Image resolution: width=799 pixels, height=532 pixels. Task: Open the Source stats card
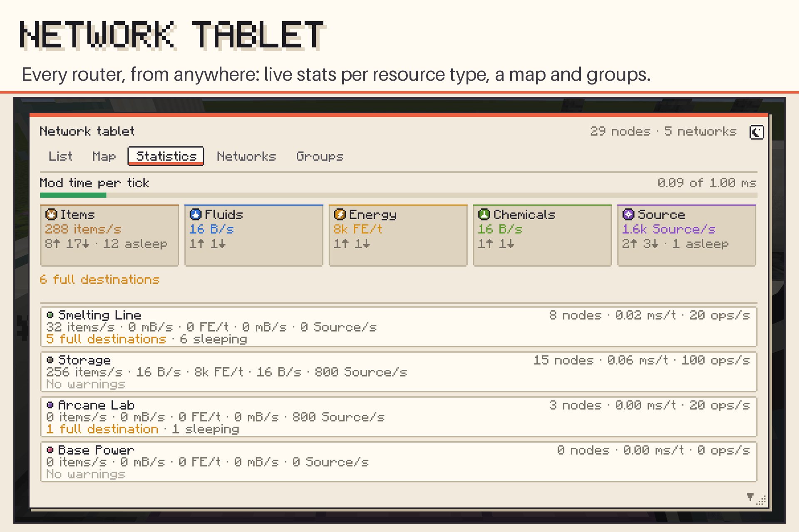[687, 235]
